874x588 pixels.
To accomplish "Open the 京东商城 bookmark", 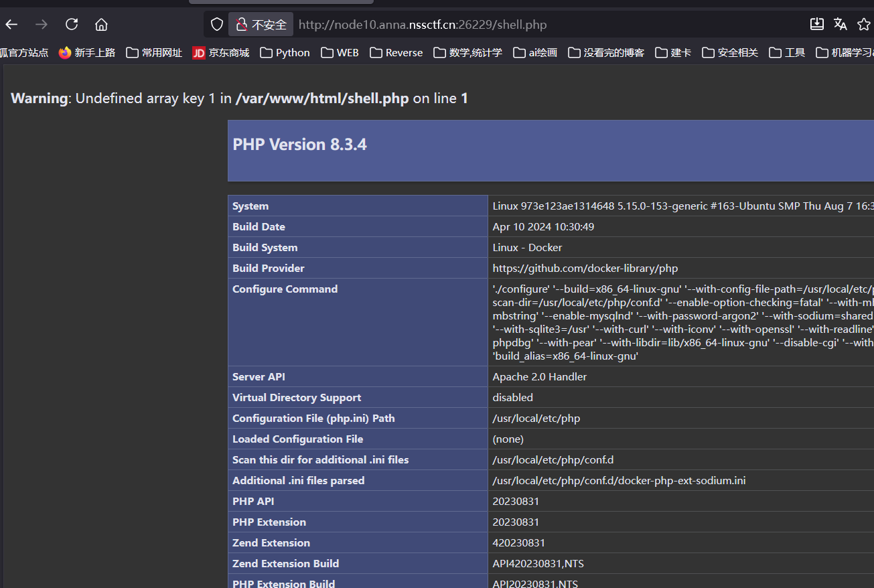I will 221,52.
